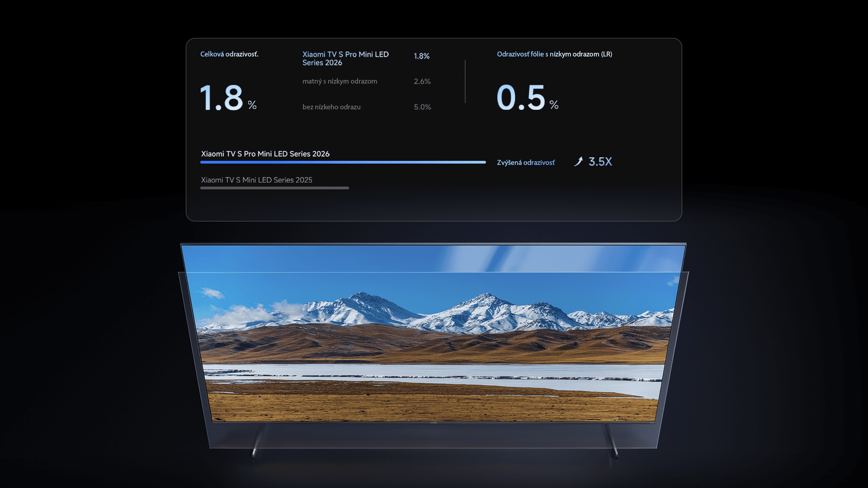Click the bez nízkeho odrazu row
868x488 pixels.
coord(331,107)
